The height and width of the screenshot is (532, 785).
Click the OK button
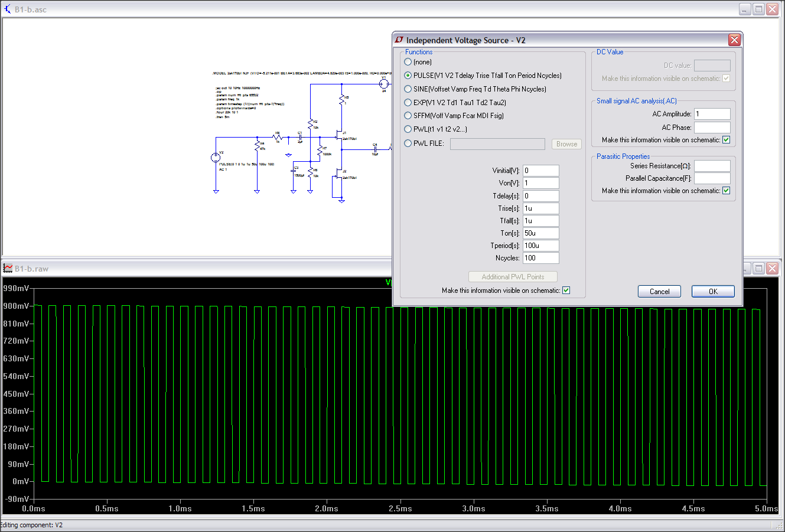(x=713, y=292)
